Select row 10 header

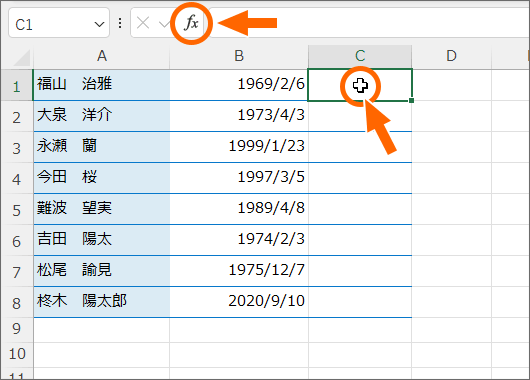pyautogui.click(x=17, y=355)
